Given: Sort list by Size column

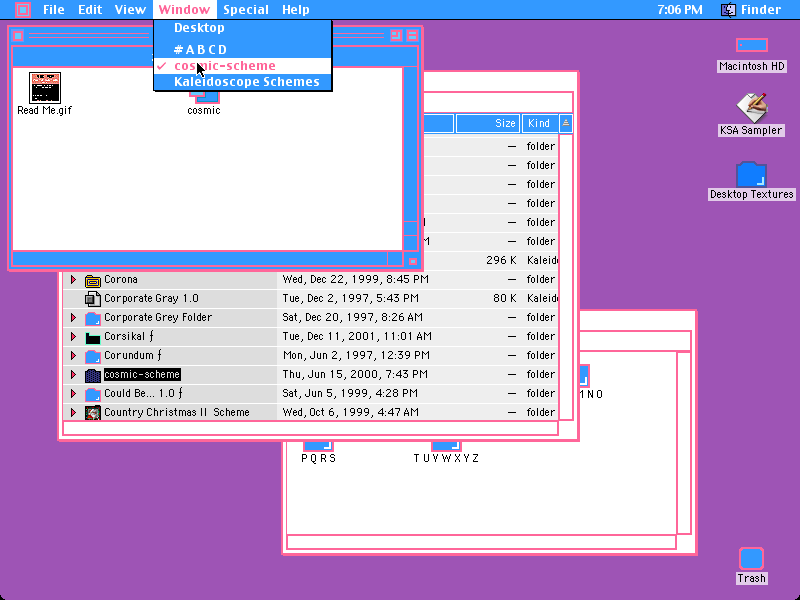Looking at the screenshot, I should tap(488, 123).
